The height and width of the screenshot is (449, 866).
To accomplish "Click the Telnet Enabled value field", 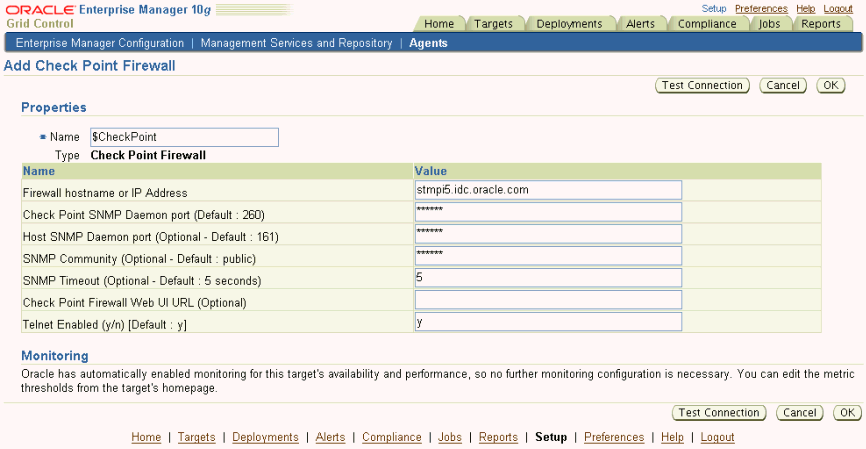I will tap(548, 322).
